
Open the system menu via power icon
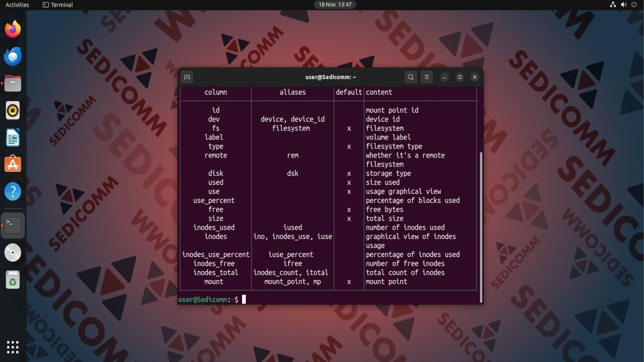[634, 5]
